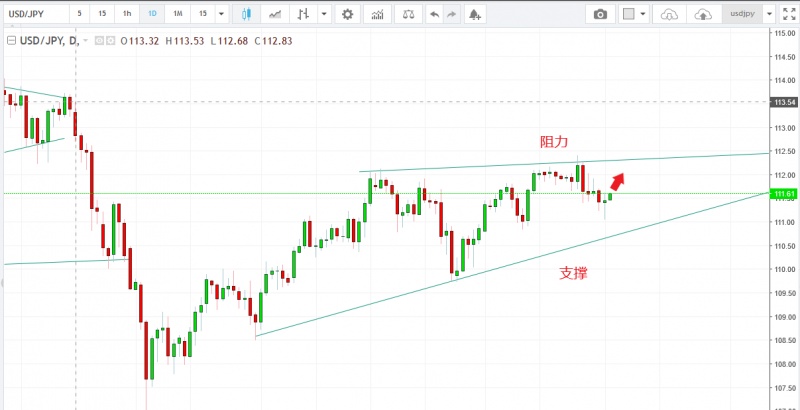Select the 1h timeframe

pyautogui.click(x=126, y=15)
